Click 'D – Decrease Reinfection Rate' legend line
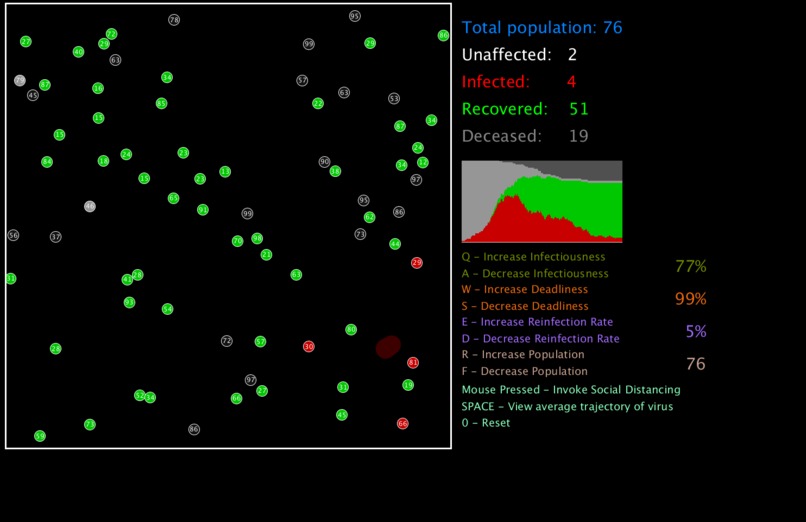The width and height of the screenshot is (806, 522). point(540,339)
